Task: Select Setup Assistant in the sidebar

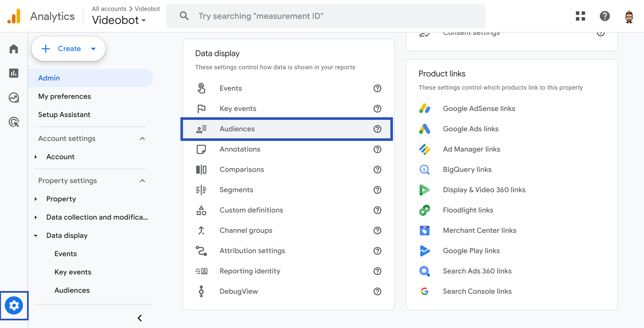Action: pos(64,115)
